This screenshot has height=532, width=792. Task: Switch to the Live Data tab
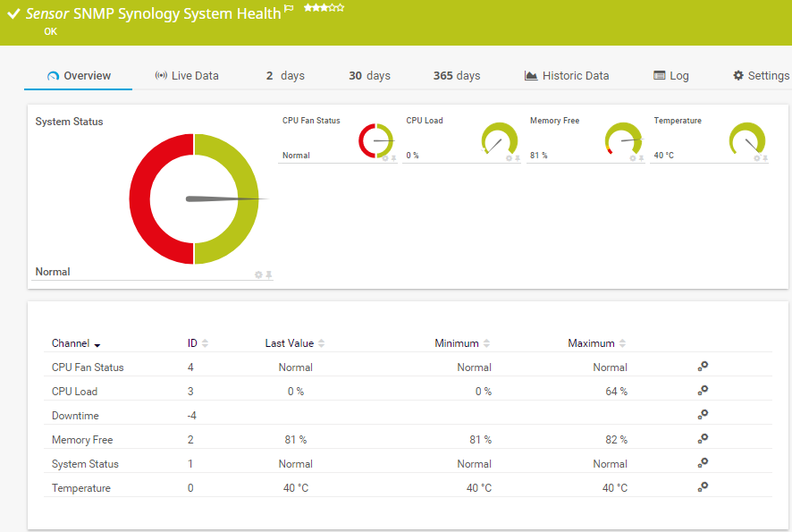186,76
